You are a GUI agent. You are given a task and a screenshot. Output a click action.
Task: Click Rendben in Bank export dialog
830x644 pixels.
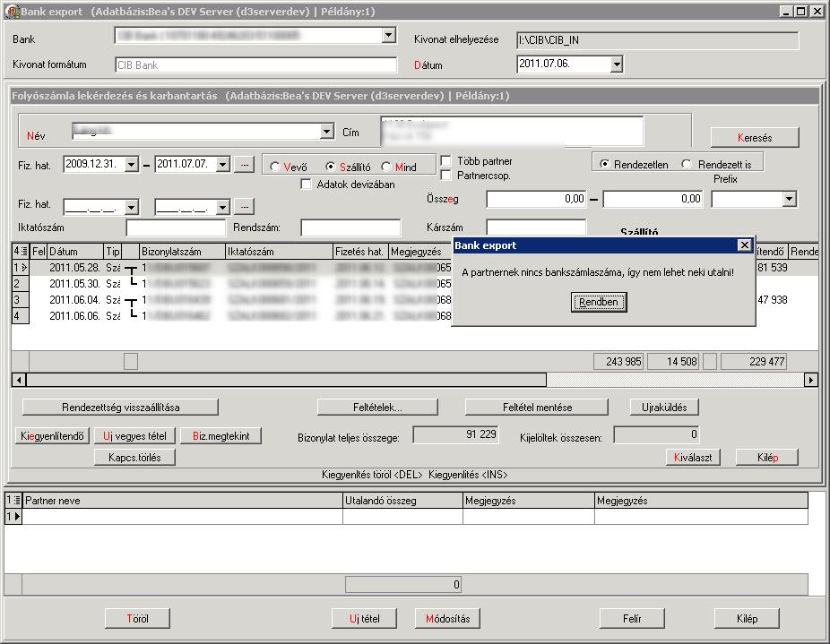pyautogui.click(x=599, y=302)
